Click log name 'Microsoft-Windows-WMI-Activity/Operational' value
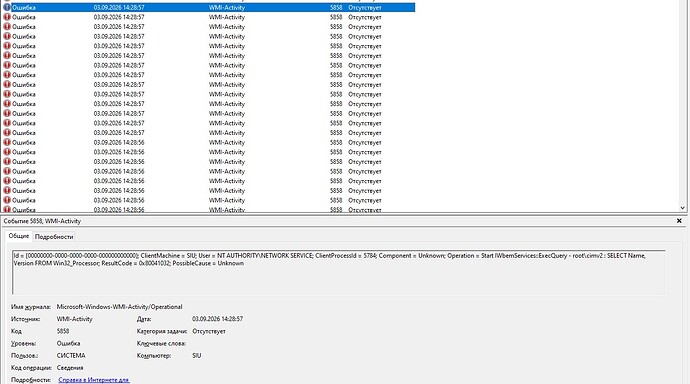 click(x=119, y=307)
